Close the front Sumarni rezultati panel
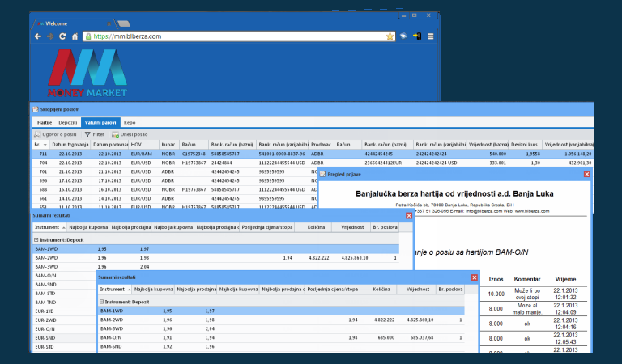Screen dimensions: 622x364 474,277
